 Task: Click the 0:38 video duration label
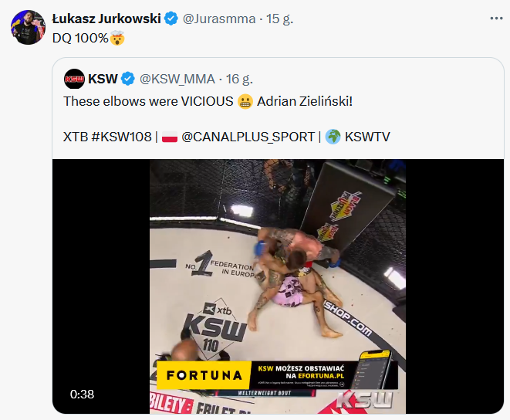[82, 395]
